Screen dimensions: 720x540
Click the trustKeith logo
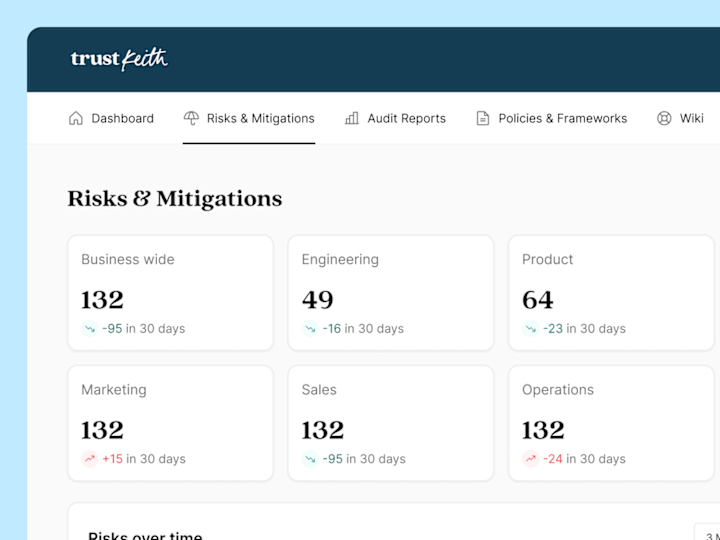(x=119, y=59)
